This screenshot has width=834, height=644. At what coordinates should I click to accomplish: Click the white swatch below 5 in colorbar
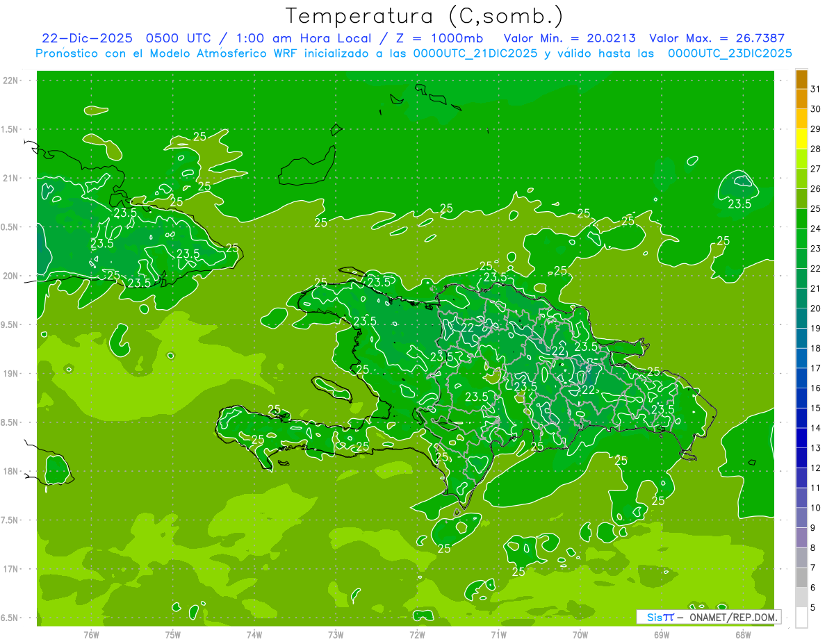click(x=801, y=618)
